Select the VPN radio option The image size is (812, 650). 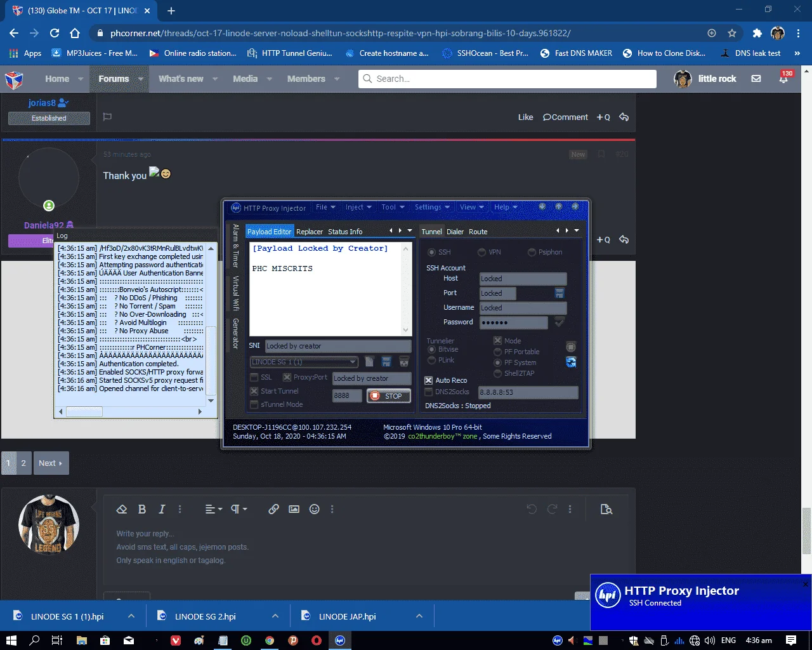[x=482, y=252]
